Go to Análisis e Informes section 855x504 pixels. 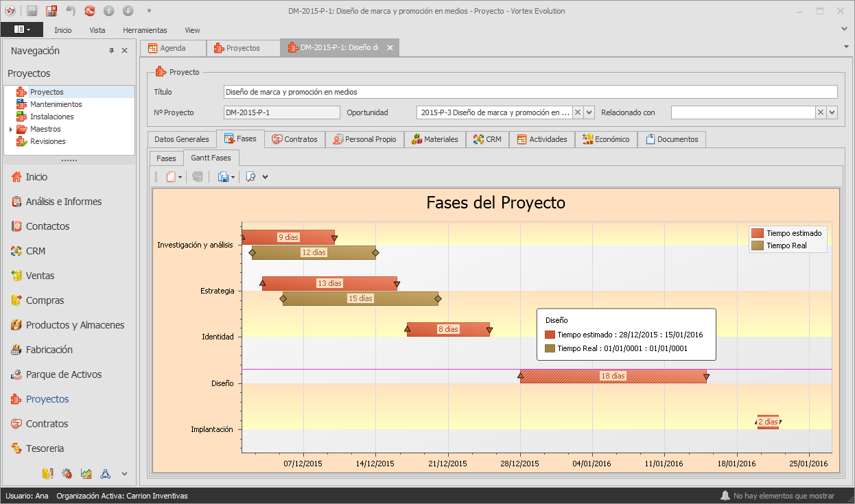(x=63, y=202)
